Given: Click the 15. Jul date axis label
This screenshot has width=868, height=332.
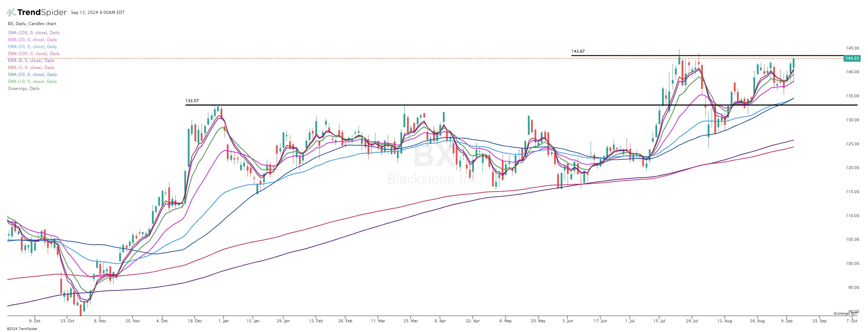Looking at the screenshot, I should coord(659,321).
